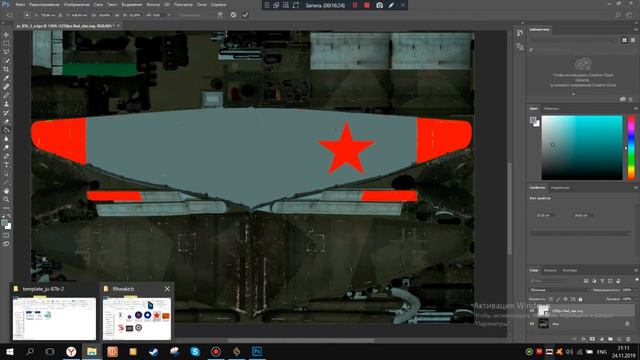Viewport: 640px width, 360px height.
Task: Open the Фильтр menu
Action: (153, 4)
